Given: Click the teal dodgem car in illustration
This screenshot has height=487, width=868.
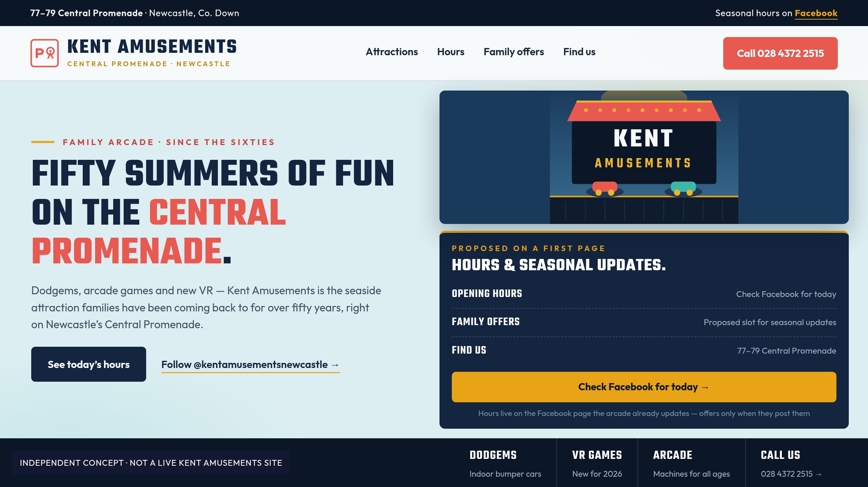Looking at the screenshot, I should pos(683,188).
